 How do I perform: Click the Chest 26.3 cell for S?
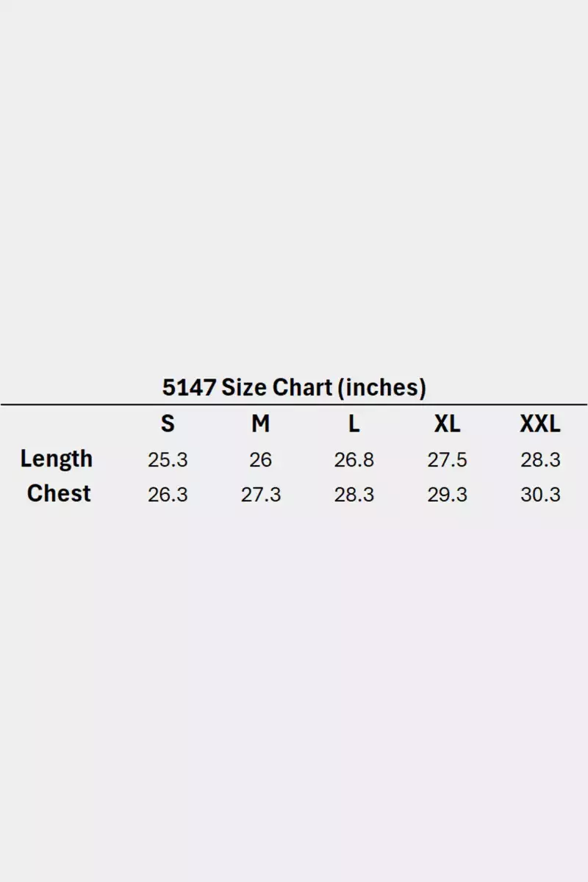click(168, 495)
